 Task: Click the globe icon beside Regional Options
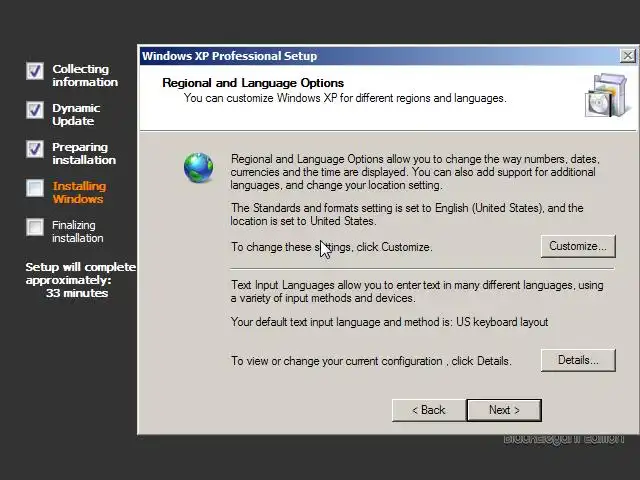pyautogui.click(x=198, y=167)
